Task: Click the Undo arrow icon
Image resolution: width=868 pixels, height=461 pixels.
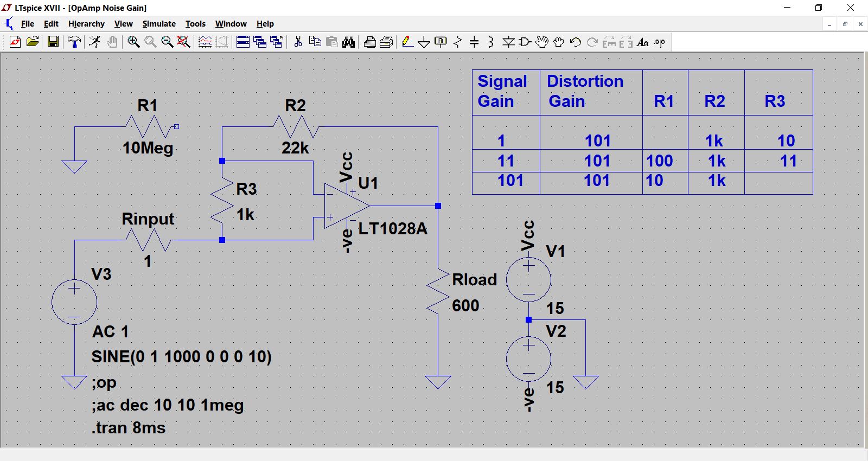Action: pos(576,42)
